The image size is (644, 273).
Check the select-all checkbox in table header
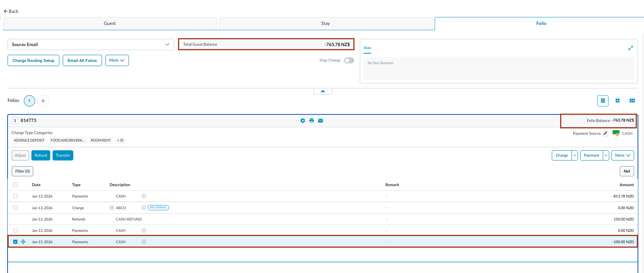[15, 185]
